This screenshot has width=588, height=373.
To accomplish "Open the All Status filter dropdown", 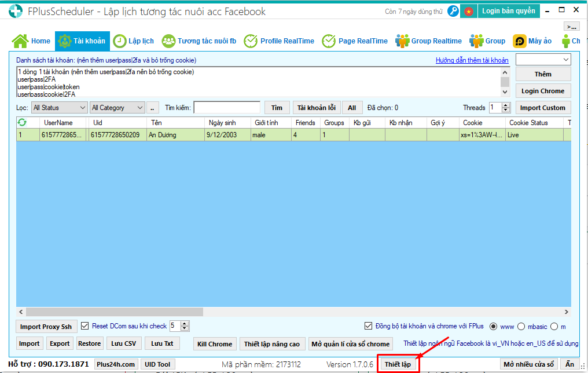I will [59, 108].
